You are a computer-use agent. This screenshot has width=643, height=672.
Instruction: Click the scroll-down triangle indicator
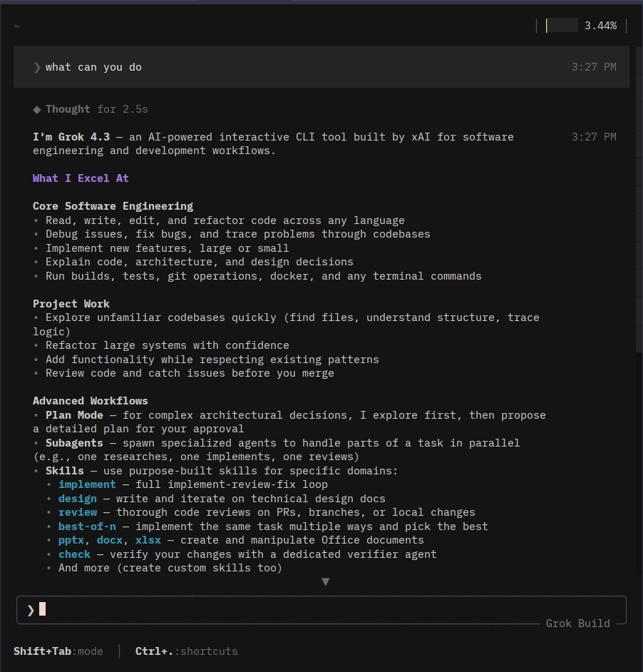[x=326, y=581]
